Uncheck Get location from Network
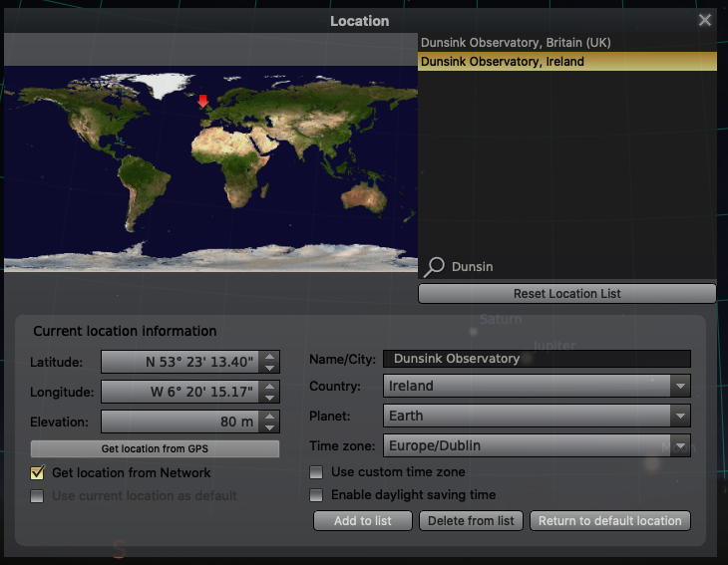The image size is (728, 565). click(x=37, y=472)
